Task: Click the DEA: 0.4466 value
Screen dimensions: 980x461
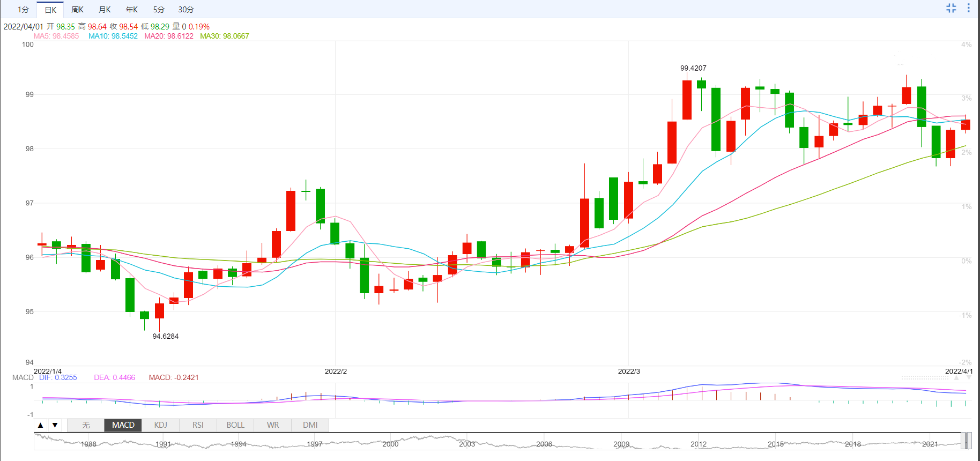Action: point(115,377)
